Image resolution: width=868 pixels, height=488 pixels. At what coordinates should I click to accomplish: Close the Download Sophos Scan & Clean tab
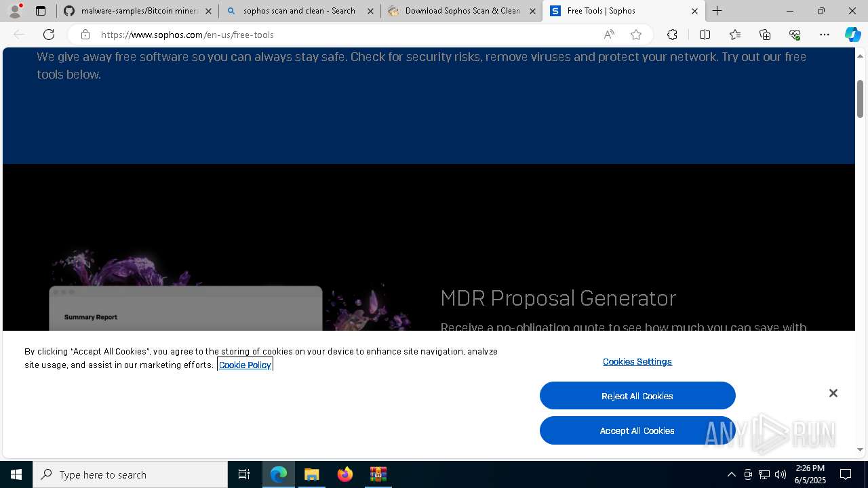pos(532,11)
